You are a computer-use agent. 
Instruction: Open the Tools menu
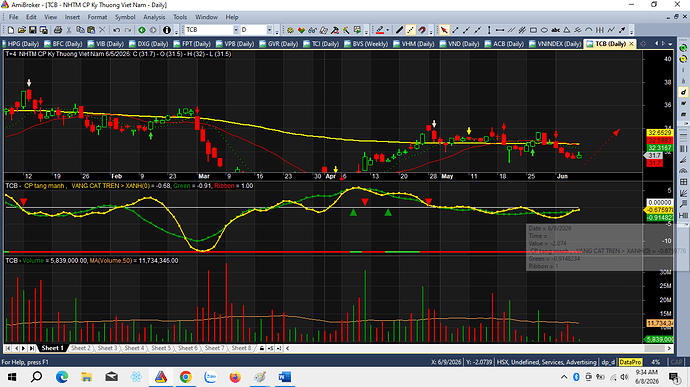(x=180, y=17)
